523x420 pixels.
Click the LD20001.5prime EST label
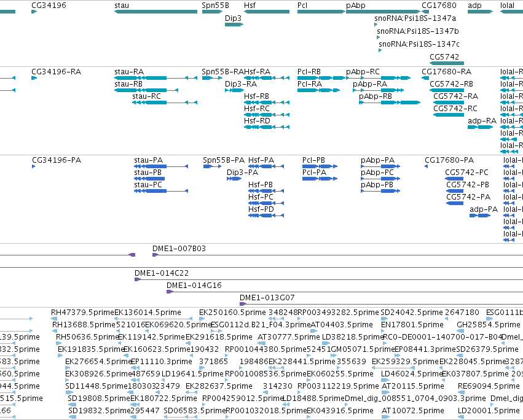[x=489, y=410]
